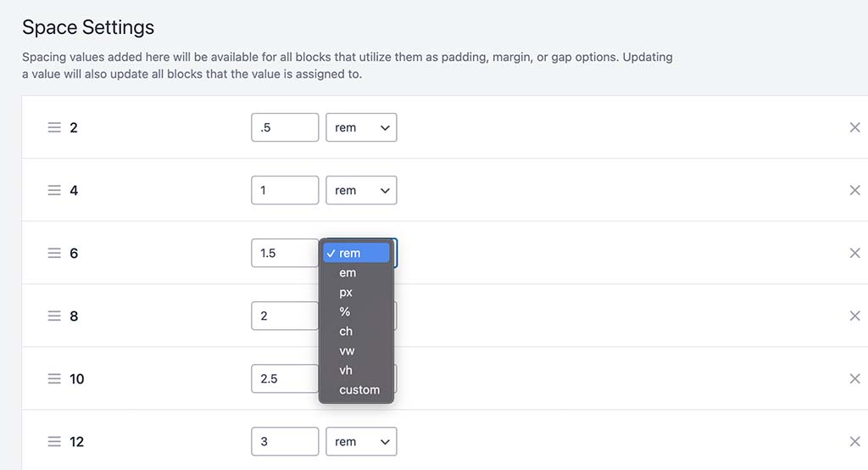Expand the rem unit selector for spacing 4
The width and height of the screenshot is (868, 470).
point(361,190)
